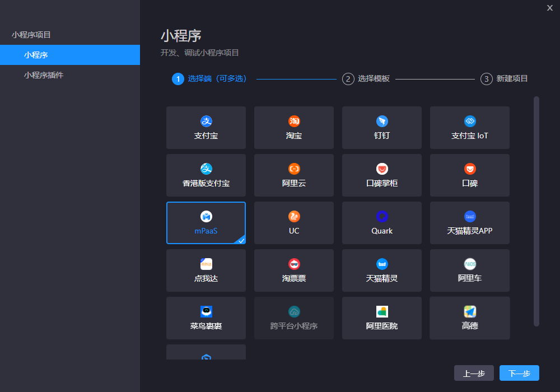The height and width of the screenshot is (392, 560).
Task: Choose the 阿里云 icon
Action: pos(294,169)
